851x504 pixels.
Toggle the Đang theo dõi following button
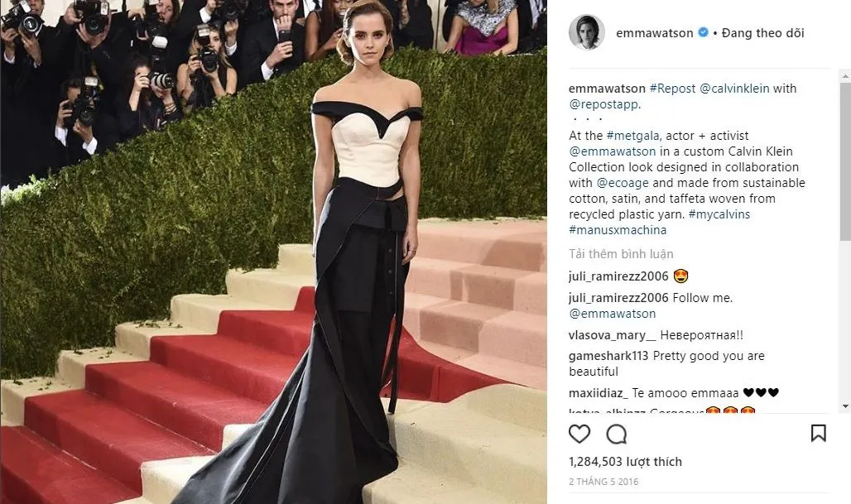click(x=762, y=33)
